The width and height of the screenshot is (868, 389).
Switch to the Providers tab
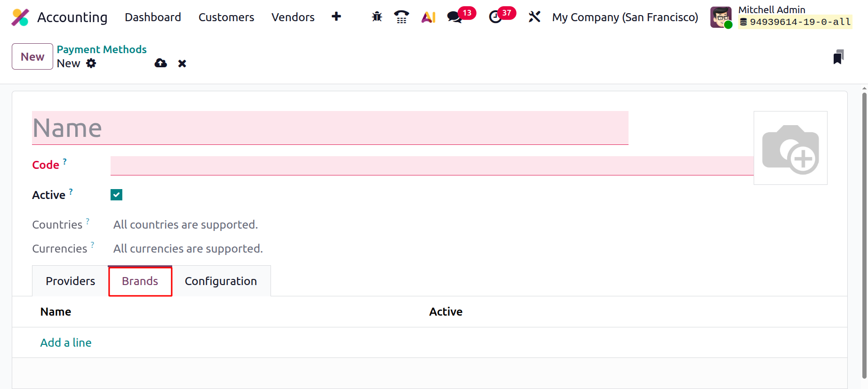(x=71, y=281)
